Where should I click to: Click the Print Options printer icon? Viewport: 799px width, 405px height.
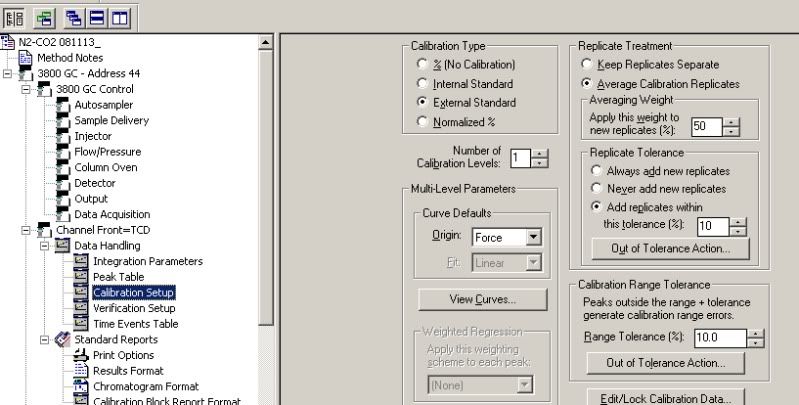coord(82,355)
